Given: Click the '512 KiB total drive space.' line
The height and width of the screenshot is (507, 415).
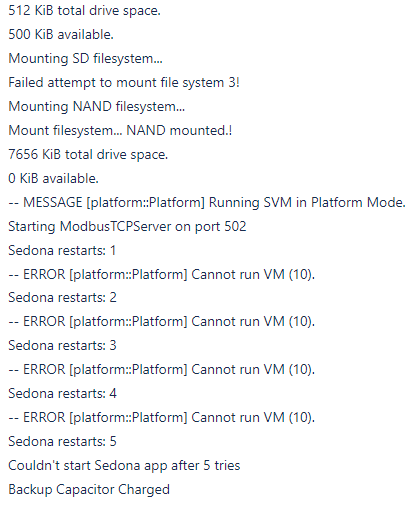Looking at the screenshot, I should (x=84, y=11).
